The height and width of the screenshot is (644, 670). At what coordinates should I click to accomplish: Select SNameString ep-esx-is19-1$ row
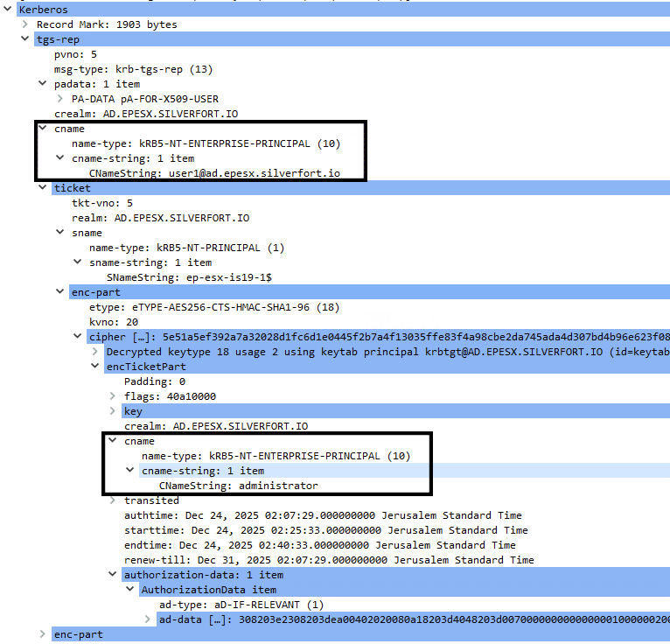coord(189,277)
